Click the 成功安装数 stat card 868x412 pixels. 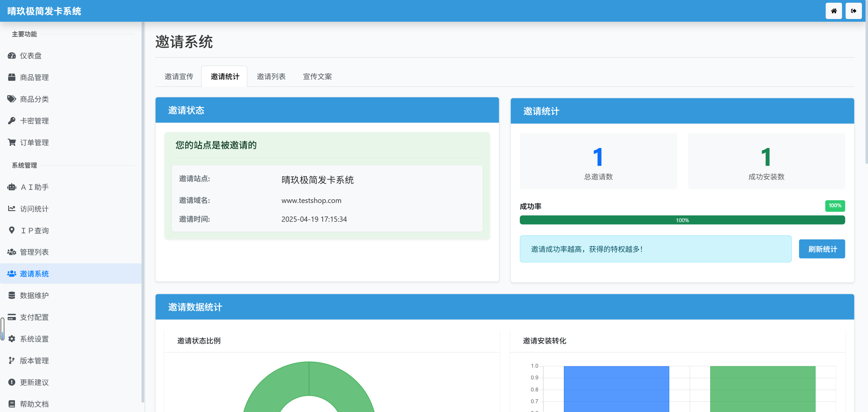766,161
